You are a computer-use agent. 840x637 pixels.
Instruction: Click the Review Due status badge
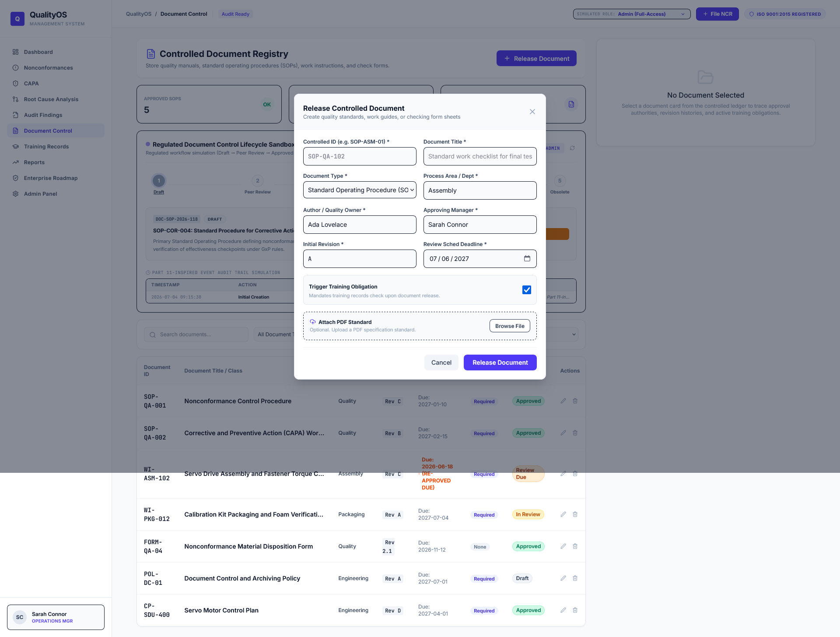pyautogui.click(x=528, y=474)
